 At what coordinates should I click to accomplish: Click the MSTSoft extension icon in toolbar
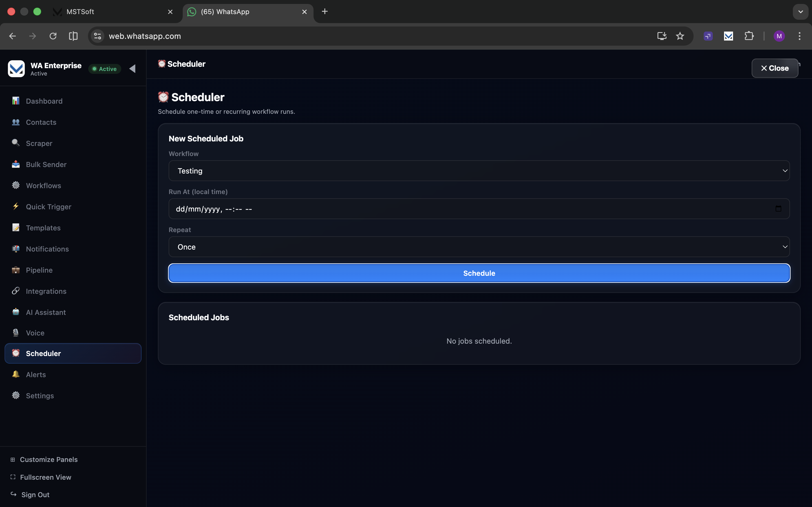point(728,36)
